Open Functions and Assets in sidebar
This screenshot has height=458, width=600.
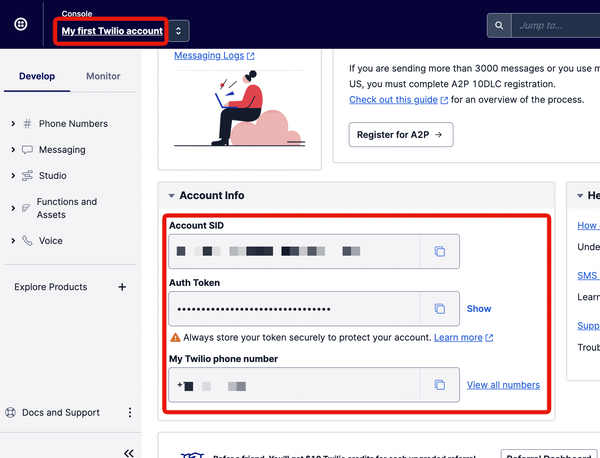[x=67, y=208]
